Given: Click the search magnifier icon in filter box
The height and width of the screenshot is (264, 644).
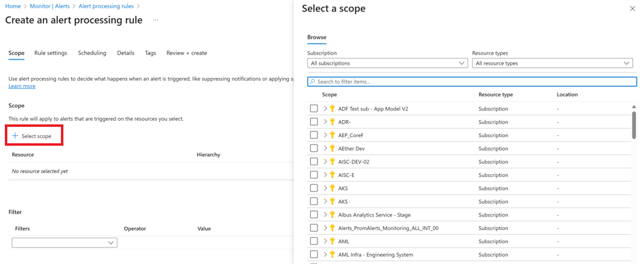Looking at the screenshot, I should click(x=313, y=81).
